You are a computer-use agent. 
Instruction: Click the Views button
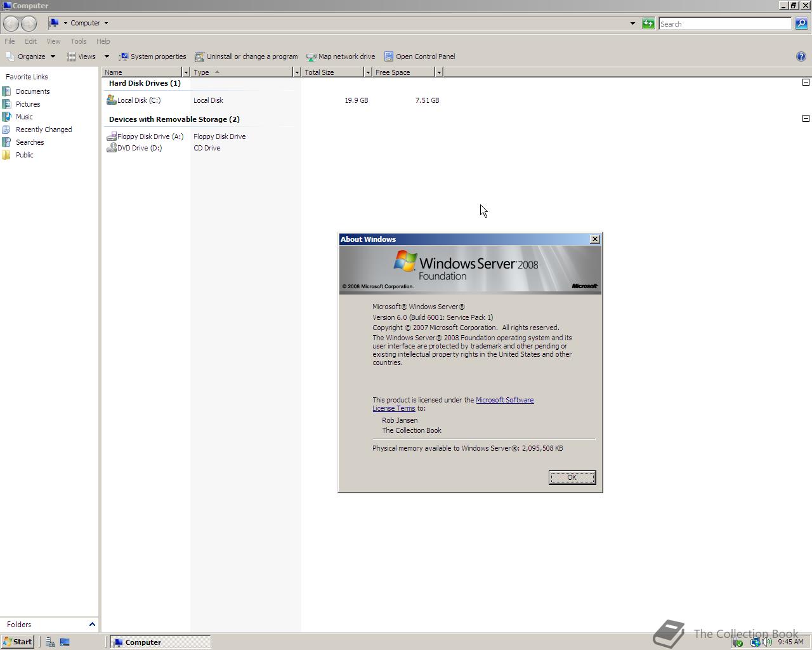point(82,56)
